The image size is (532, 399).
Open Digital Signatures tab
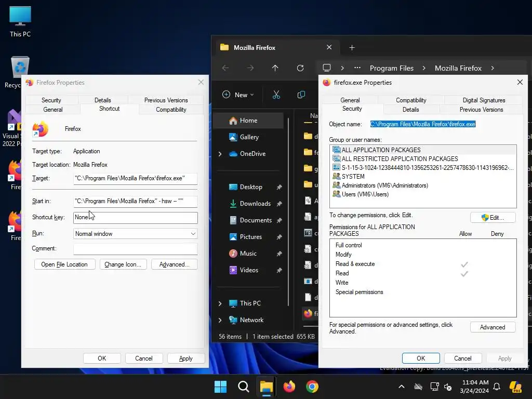(484, 100)
